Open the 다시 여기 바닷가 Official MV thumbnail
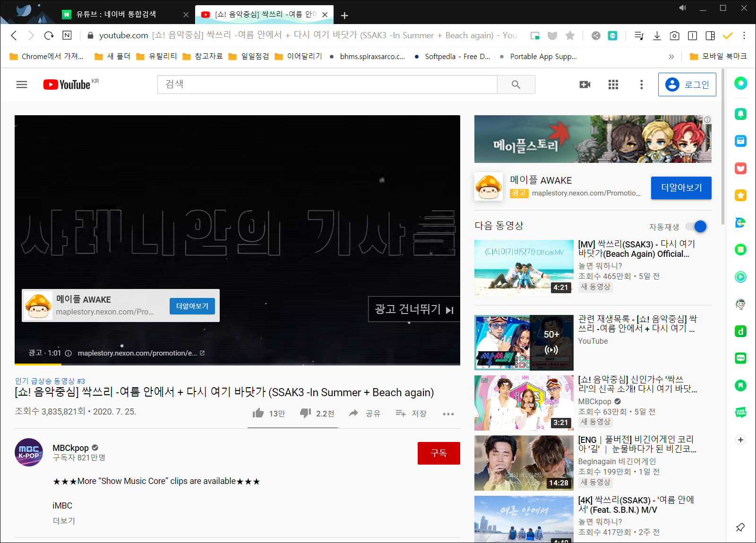The image size is (756, 543). (x=524, y=267)
